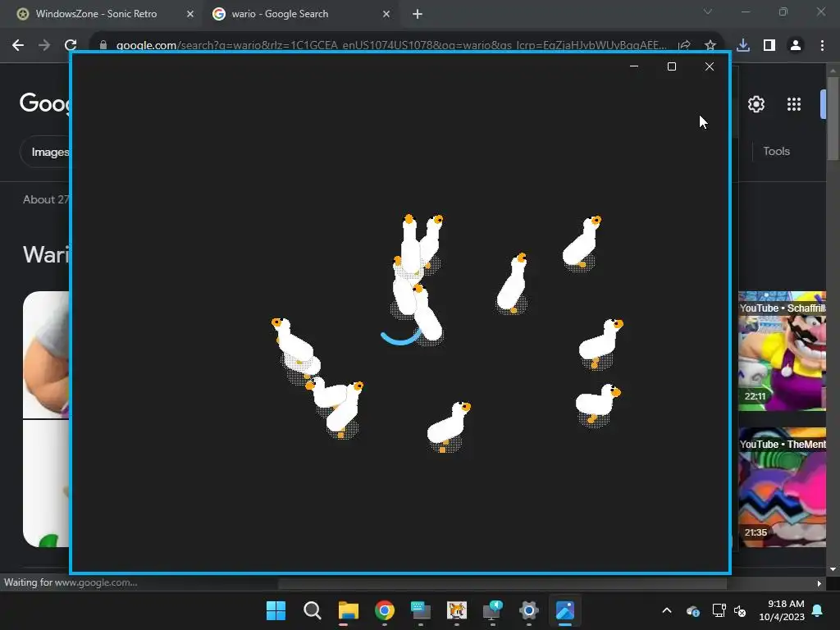The height and width of the screenshot is (630, 840).
Task: Open the Google apps grid
Action: point(794,104)
